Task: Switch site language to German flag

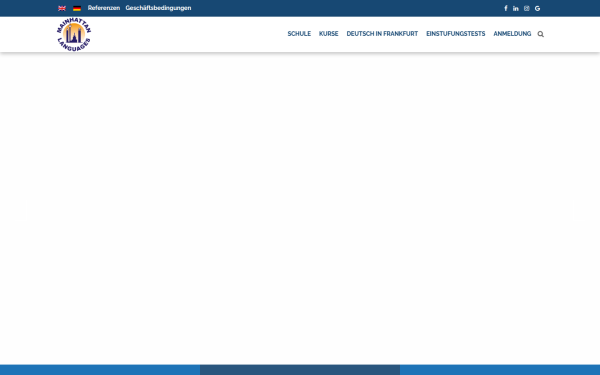Action: [77, 8]
